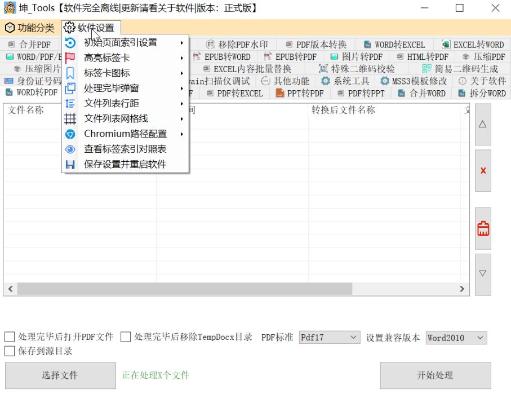
Task: Open the 图片转PDF tab
Action: tap(356, 57)
